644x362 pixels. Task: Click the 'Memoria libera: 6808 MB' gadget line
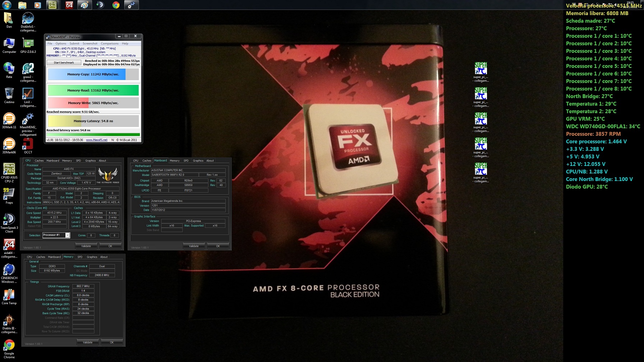(597, 13)
